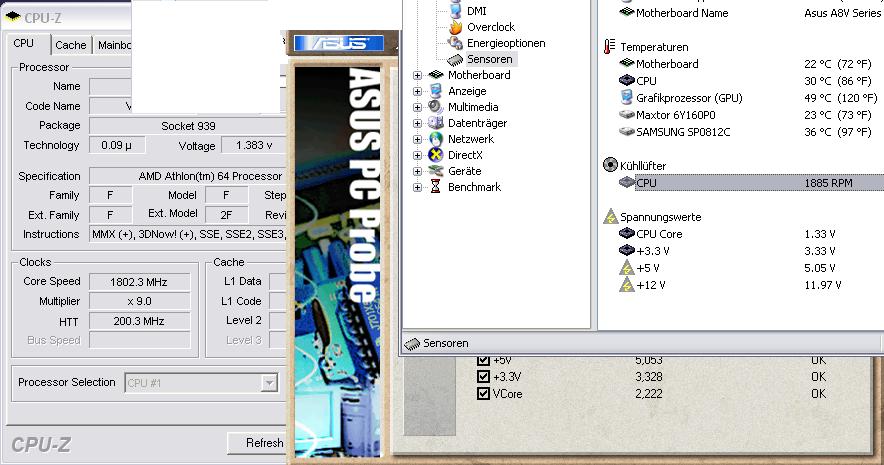Viewport: 884px width, 465px height.
Task: Click the Netzwerk globe icon
Action: (436, 139)
